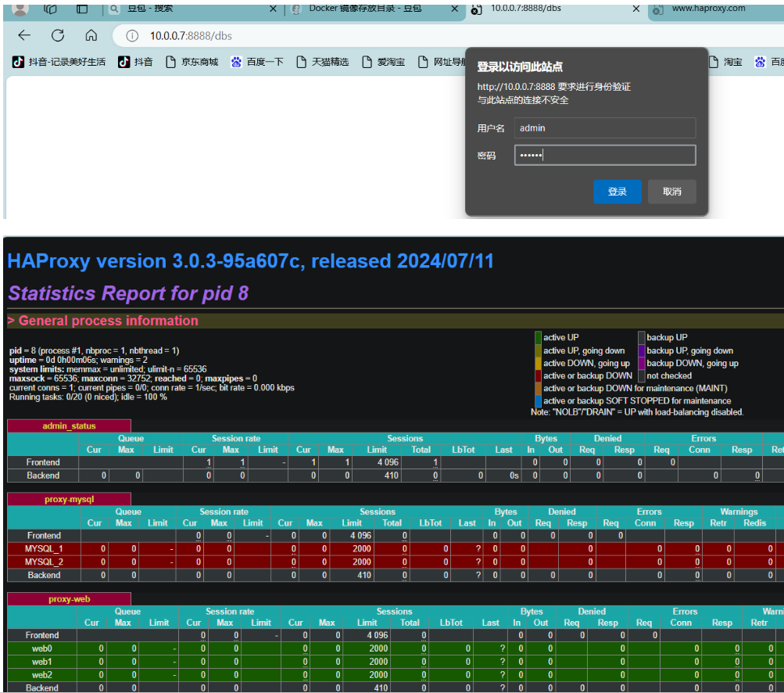Image resolution: width=784 pixels, height=693 pixels.
Task: Click the web0 server row name
Action: pyautogui.click(x=42, y=648)
